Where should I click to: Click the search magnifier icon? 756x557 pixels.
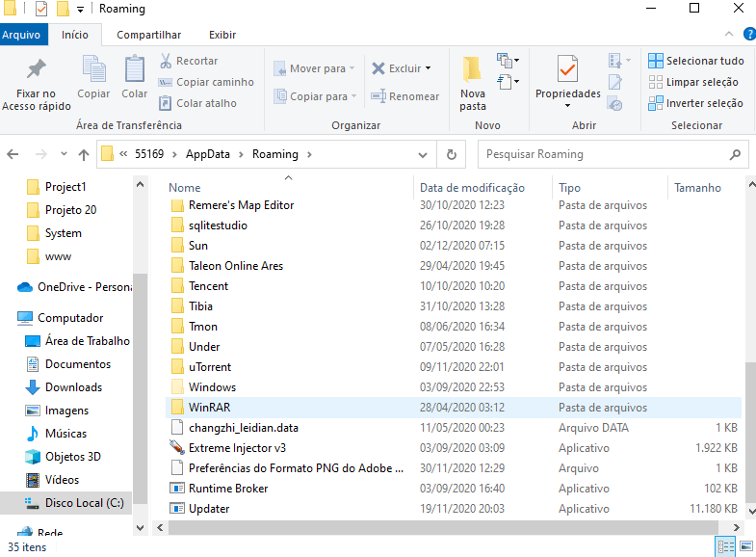pyautogui.click(x=735, y=154)
